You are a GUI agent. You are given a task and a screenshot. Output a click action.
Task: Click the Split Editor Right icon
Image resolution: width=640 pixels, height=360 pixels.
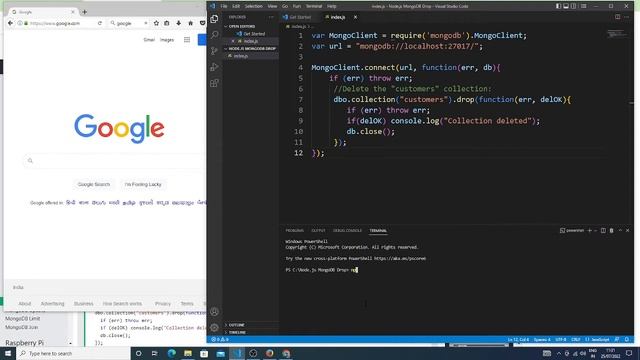618,17
